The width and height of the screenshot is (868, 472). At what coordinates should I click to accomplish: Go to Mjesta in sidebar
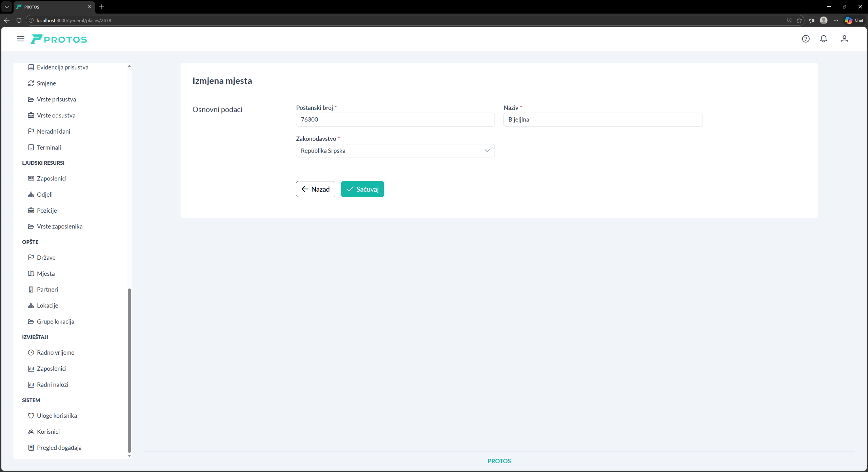[x=45, y=274]
